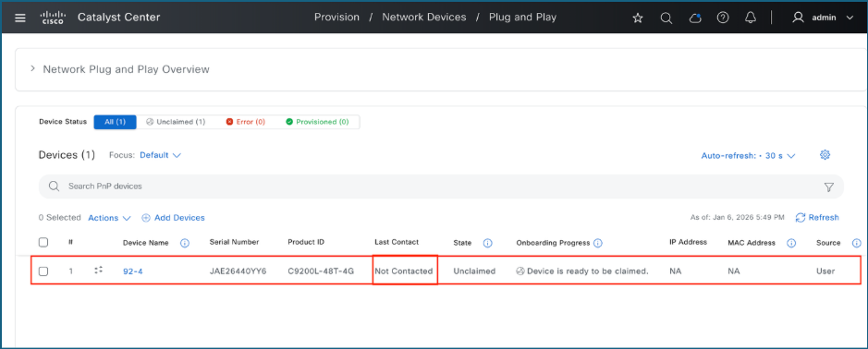868x349 pixels.
Task: Open the admin user menu
Action: (823, 18)
